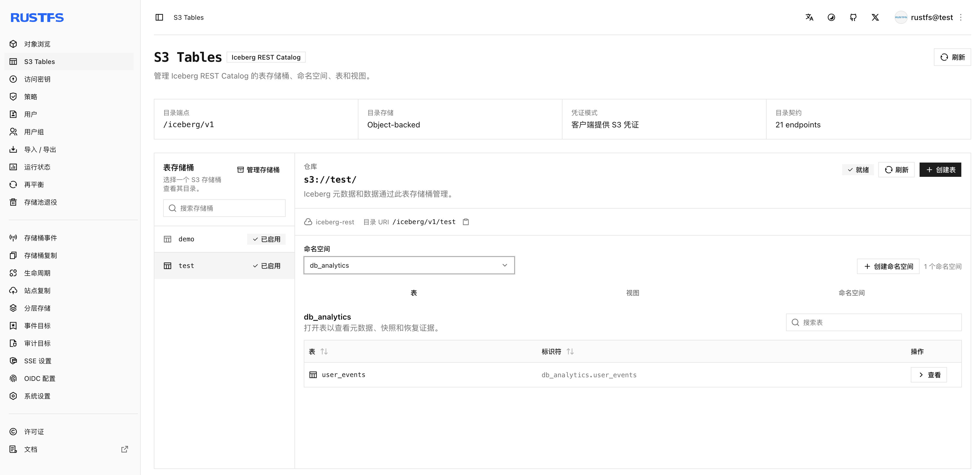Click 管理存储桶 button
Image resolution: width=980 pixels, height=475 pixels.
click(x=258, y=170)
